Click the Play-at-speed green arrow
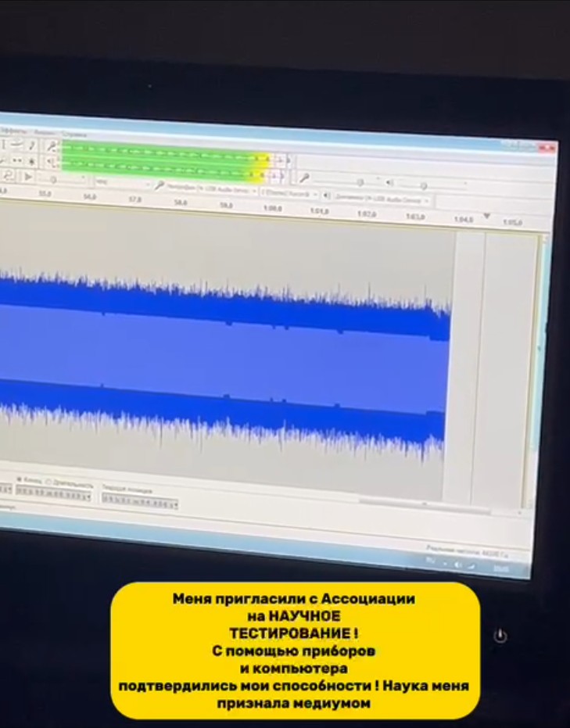 (28, 177)
